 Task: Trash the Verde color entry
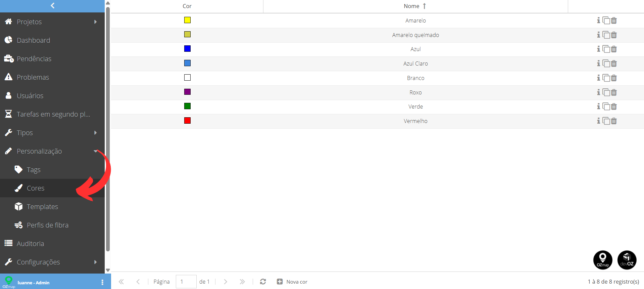(614, 107)
